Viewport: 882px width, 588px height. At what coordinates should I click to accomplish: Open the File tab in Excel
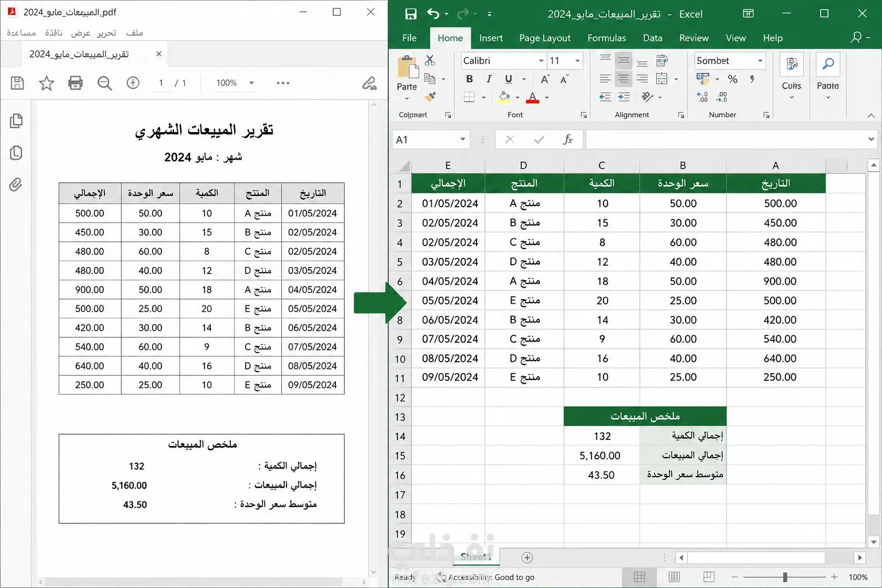click(409, 38)
